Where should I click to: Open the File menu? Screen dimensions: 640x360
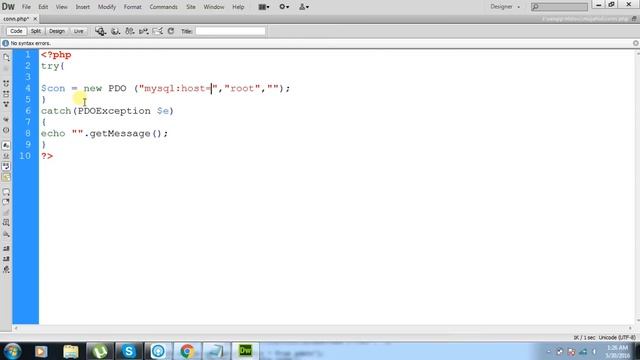[26, 7]
